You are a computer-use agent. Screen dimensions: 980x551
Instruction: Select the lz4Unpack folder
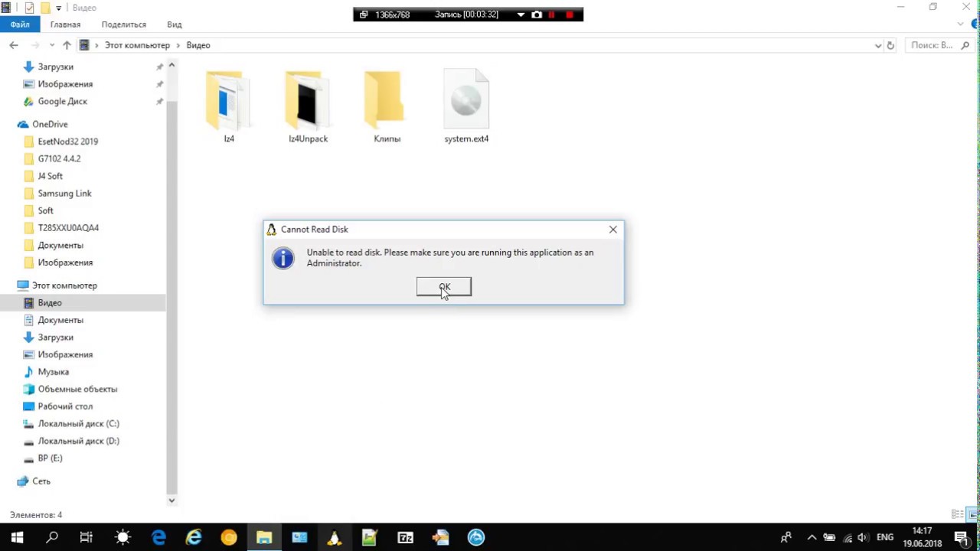[x=308, y=106]
